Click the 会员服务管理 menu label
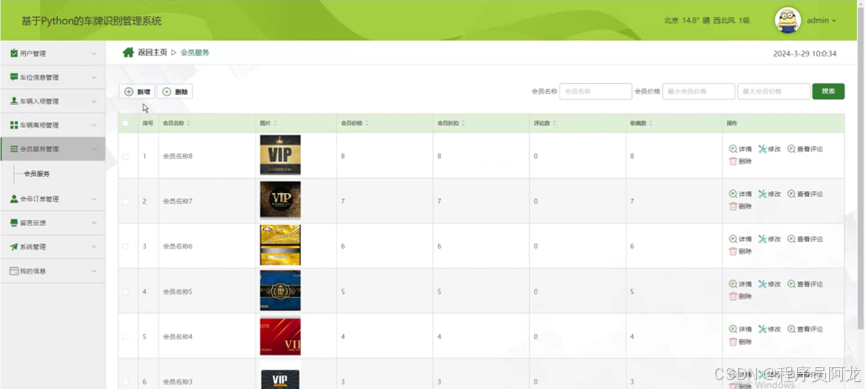 [39, 149]
